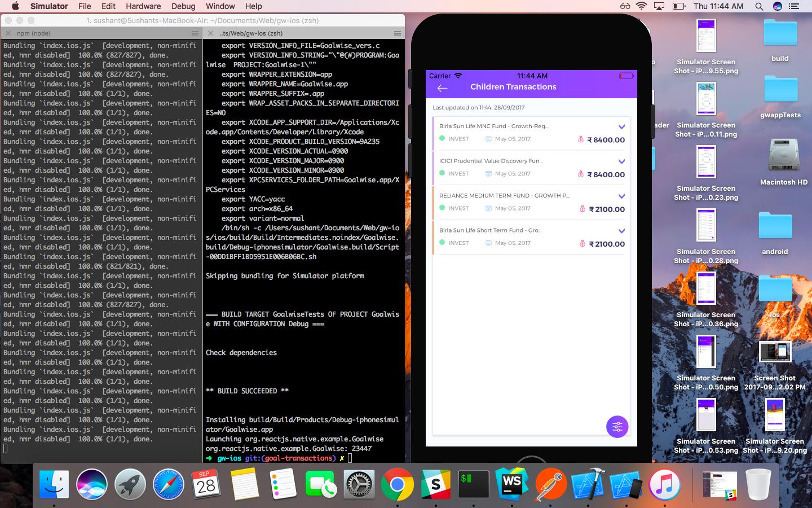This screenshot has width=812, height=508.
Task: Restore the minimized window in the Dock
Action: point(720,485)
